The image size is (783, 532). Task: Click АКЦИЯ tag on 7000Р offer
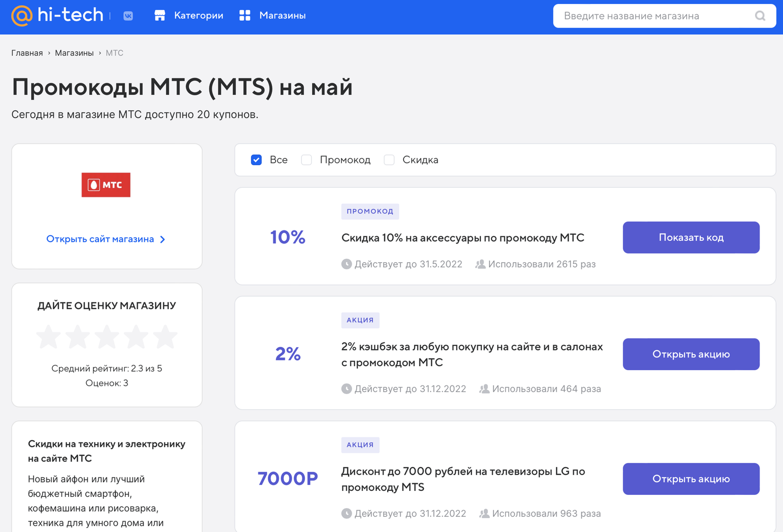pos(360,444)
